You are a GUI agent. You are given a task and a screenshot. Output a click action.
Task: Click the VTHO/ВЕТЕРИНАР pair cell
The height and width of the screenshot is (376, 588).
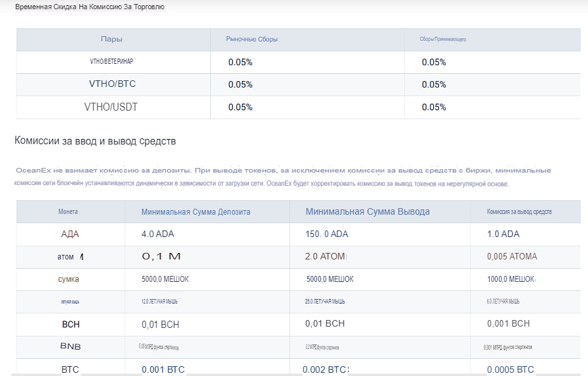tap(112, 61)
